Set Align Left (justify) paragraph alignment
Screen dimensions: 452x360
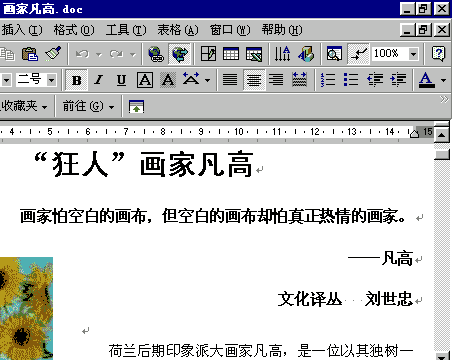(230, 80)
